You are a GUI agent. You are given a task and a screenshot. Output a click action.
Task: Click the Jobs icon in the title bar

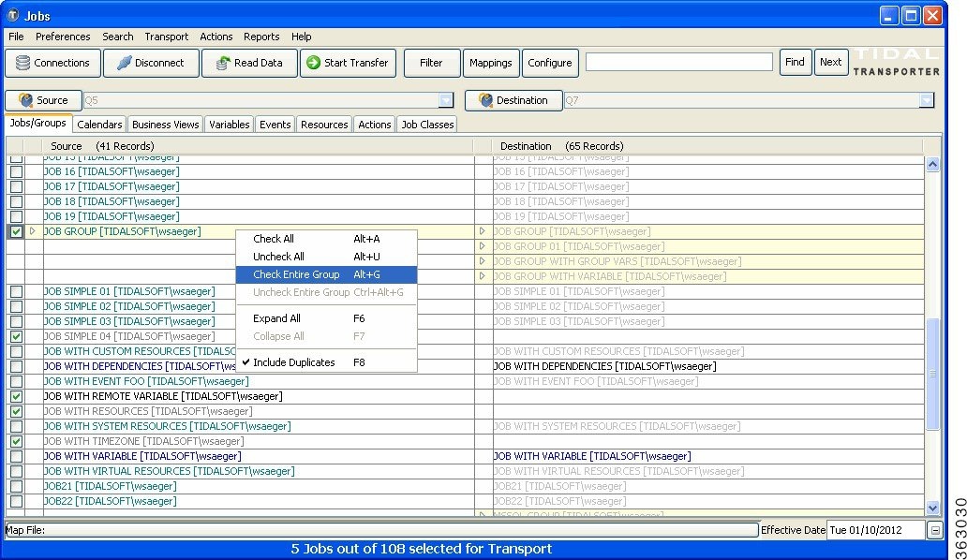click(x=13, y=15)
